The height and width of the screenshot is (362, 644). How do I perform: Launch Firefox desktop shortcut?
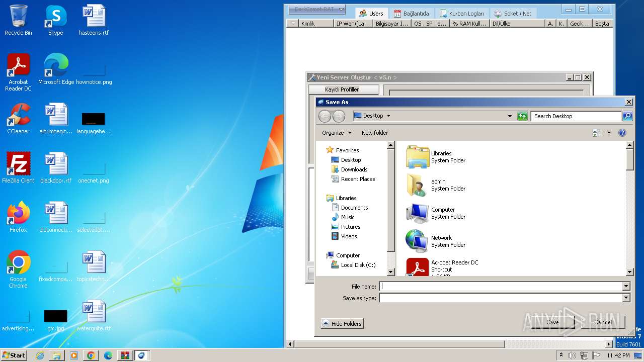pos(18,217)
